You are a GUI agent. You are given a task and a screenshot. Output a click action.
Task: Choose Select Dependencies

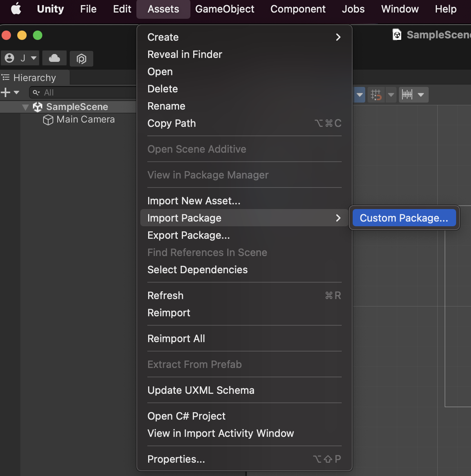point(244,270)
